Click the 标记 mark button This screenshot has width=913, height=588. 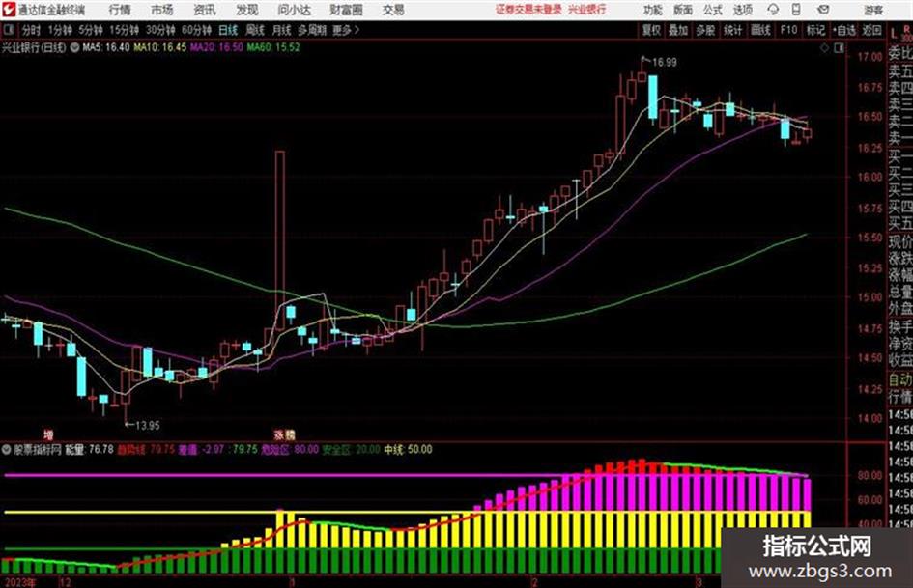point(815,30)
